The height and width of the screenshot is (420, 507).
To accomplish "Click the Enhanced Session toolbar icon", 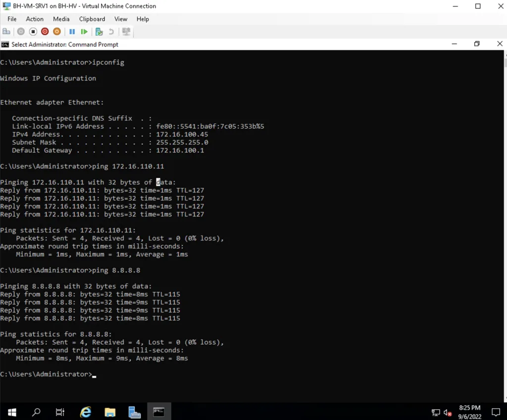I will click(126, 31).
